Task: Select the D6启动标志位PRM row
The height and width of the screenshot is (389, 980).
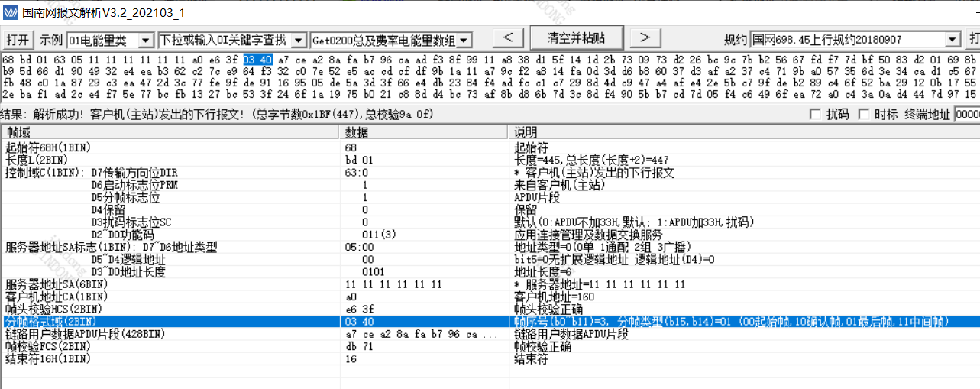Action: click(x=489, y=185)
